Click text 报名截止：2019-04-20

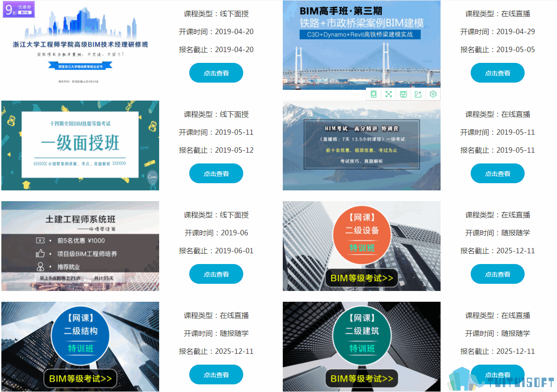coord(216,49)
